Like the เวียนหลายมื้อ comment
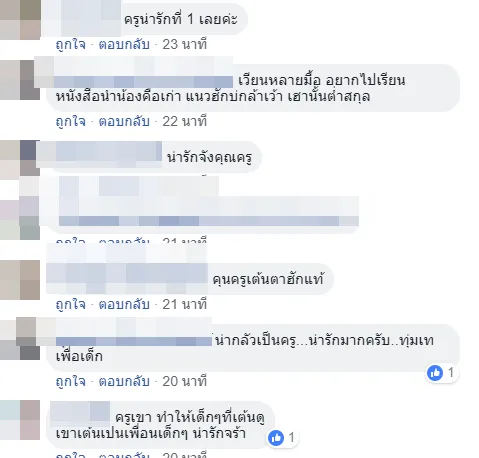Screen dimensions: 479x458 [71, 121]
